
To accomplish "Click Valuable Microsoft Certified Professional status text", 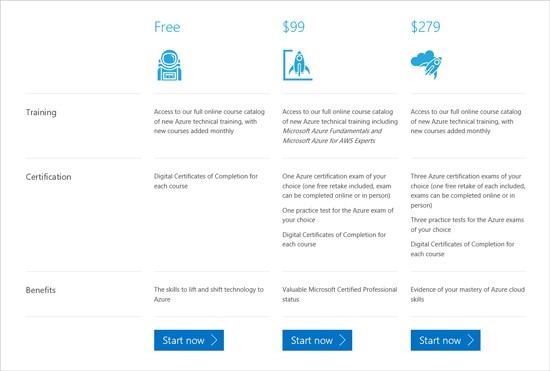I will [x=340, y=294].
